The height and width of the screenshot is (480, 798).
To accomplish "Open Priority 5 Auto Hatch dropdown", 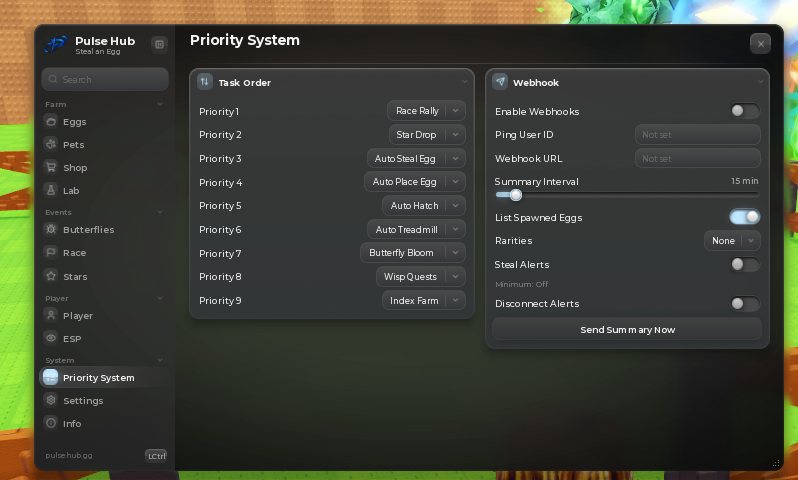I will [x=423, y=206].
